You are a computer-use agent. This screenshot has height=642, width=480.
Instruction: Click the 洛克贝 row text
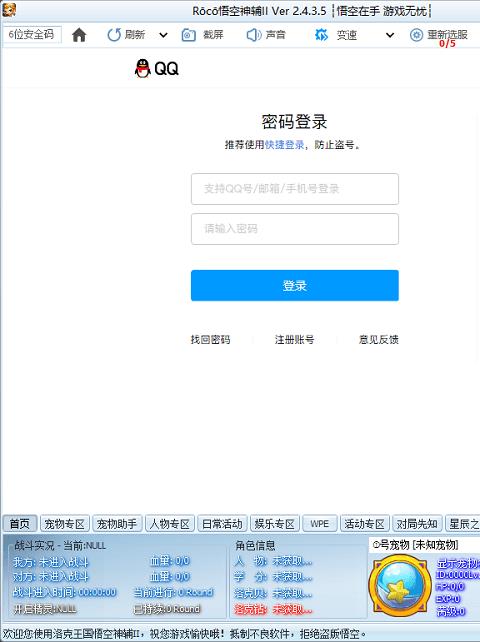pos(273,593)
